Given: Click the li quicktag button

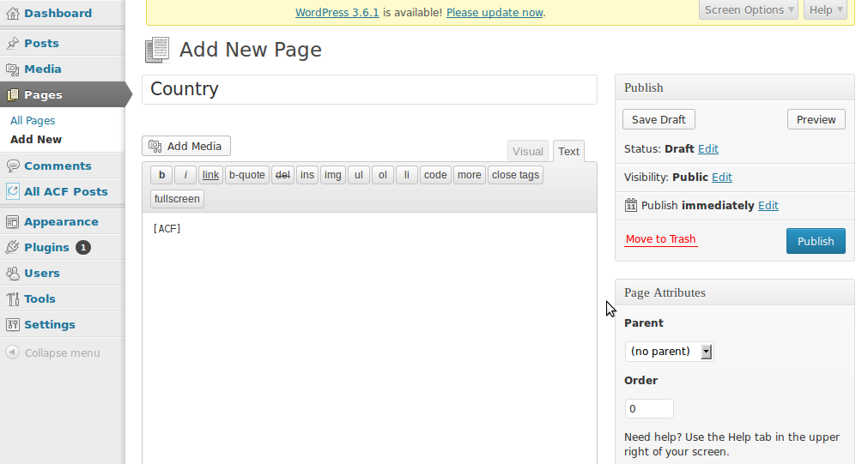Looking at the screenshot, I should tap(407, 175).
